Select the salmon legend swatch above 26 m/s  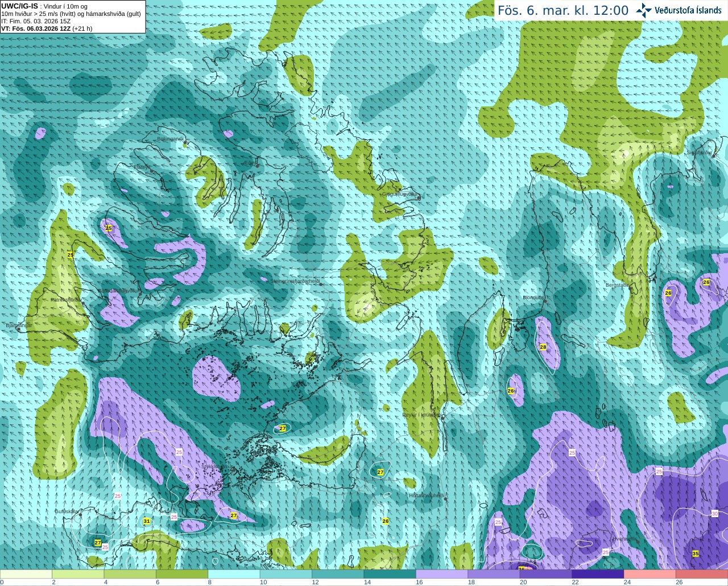(702, 574)
